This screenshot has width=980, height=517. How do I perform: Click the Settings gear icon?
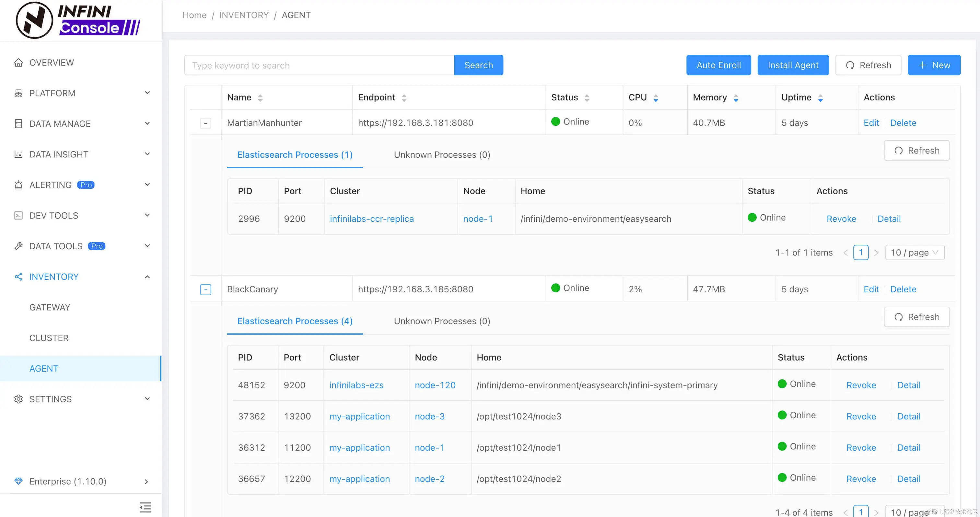[x=18, y=399]
